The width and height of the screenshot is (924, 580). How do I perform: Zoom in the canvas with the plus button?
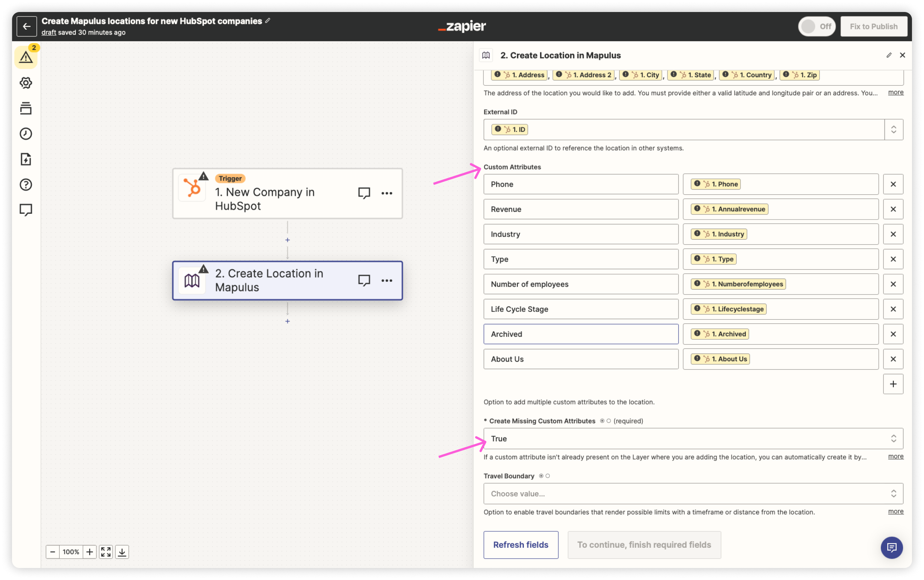(x=90, y=551)
